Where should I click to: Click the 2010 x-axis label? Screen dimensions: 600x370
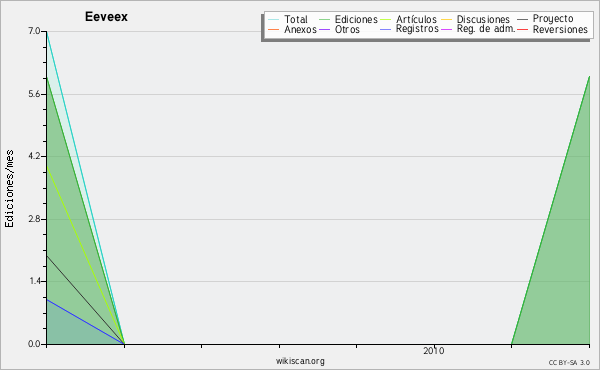coord(434,351)
